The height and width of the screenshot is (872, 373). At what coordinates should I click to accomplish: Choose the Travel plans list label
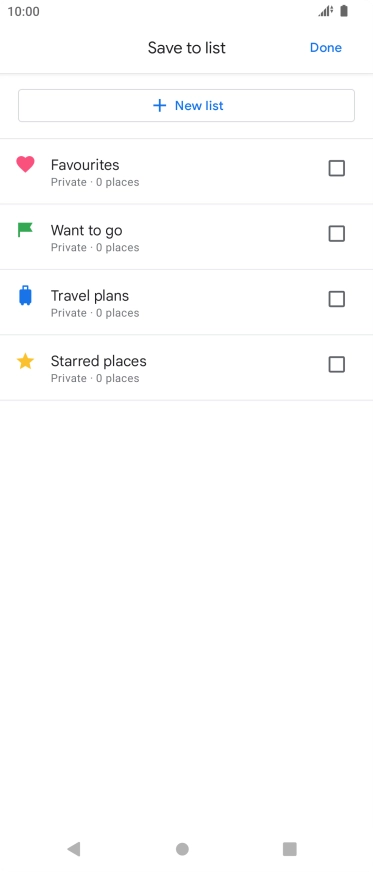click(x=89, y=296)
